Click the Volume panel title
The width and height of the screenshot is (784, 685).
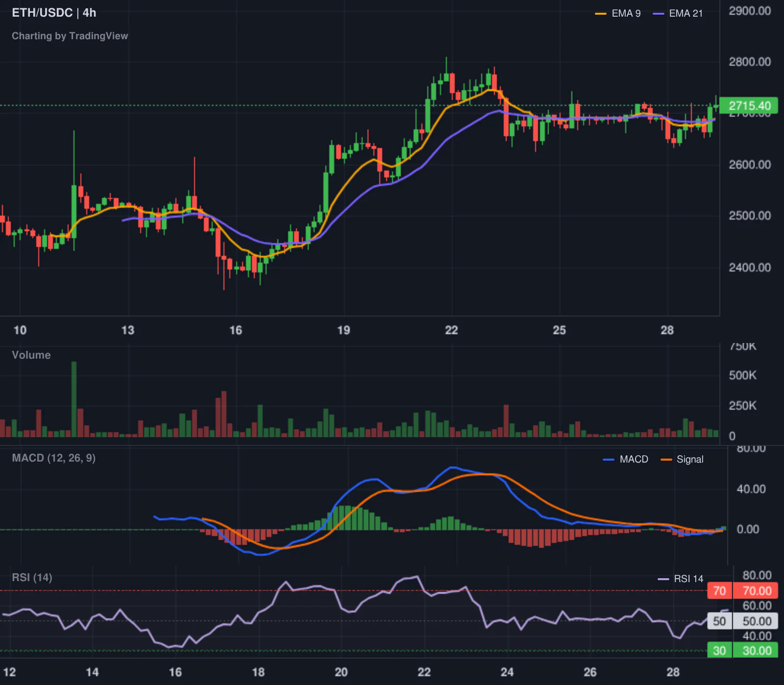pos(31,355)
